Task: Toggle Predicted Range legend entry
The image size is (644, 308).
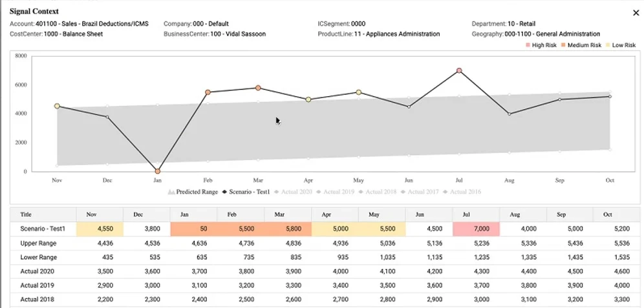Action: 192,192
